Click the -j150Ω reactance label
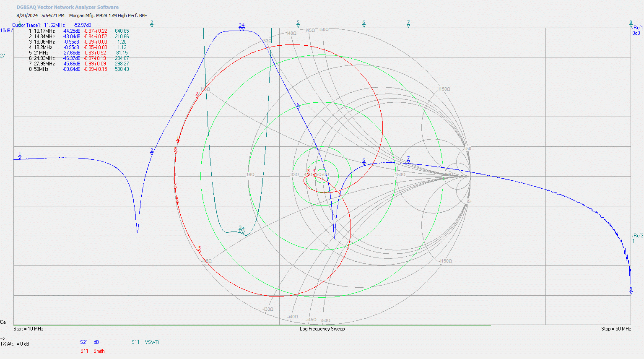Screen dimensions: 644x359 (445, 261)
